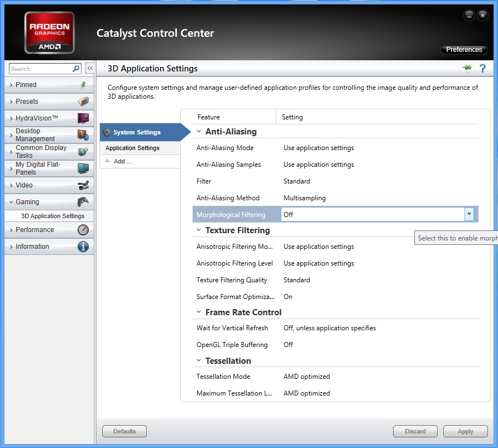Select Surface Format Optimization On value

288,297
